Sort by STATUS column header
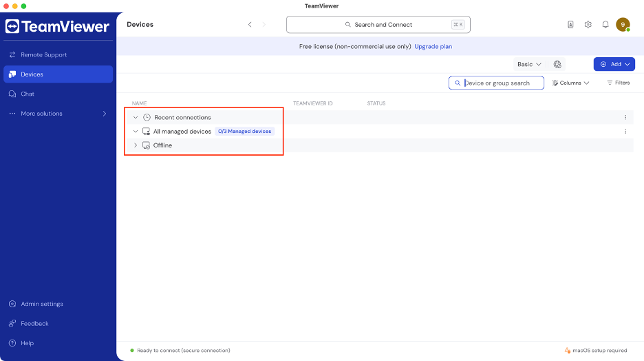 coord(376,103)
